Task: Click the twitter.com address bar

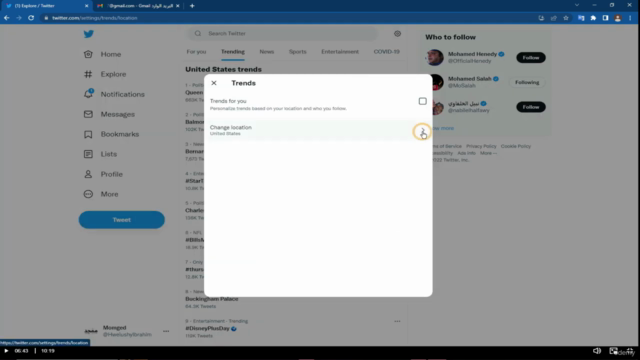Action: point(95,18)
